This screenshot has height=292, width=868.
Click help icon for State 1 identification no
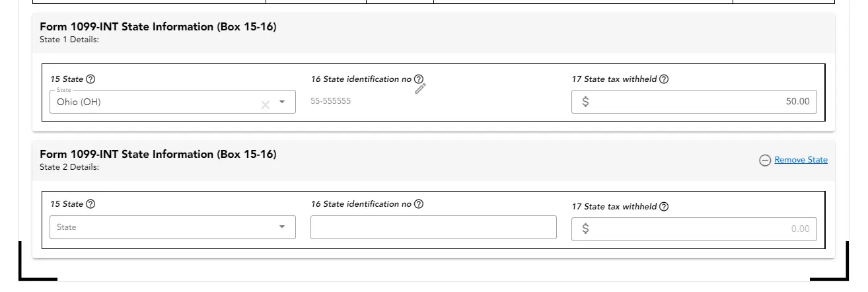pyautogui.click(x=419, y=79)
